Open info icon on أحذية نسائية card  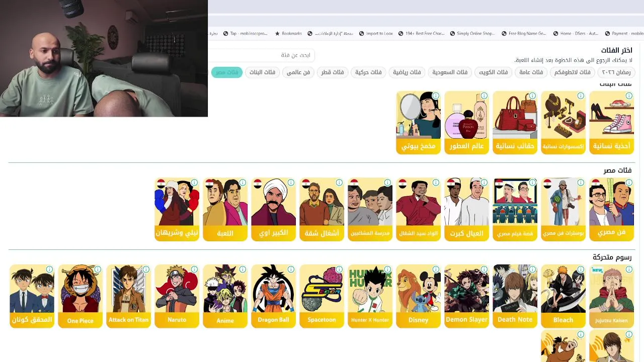[x=629, y=96]
